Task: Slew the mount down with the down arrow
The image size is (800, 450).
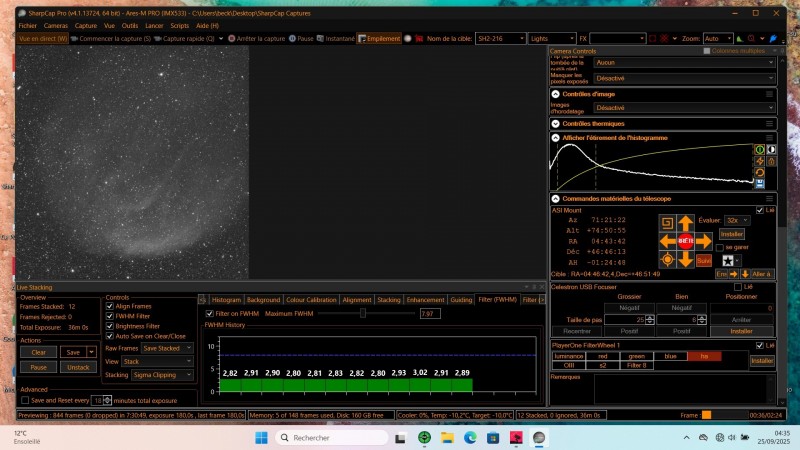Action: coord(685,260)
